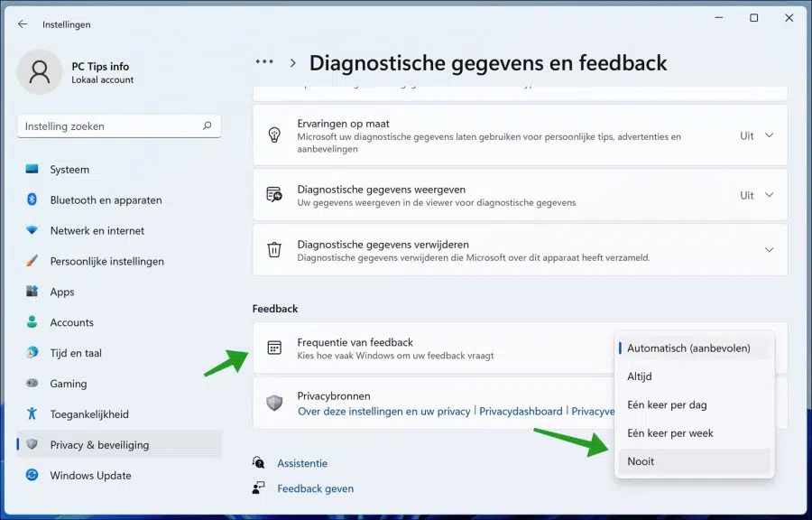Open Toegankelijkheid settings
This screenshot has height=520, width=812.
click(x=120, y=413)
